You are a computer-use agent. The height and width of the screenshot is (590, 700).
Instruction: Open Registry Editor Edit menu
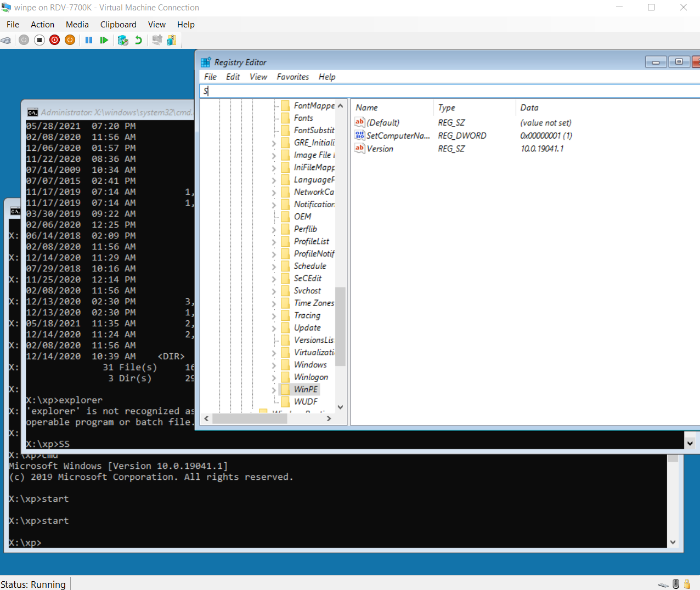pyautogui.click(x=233, y=77)
